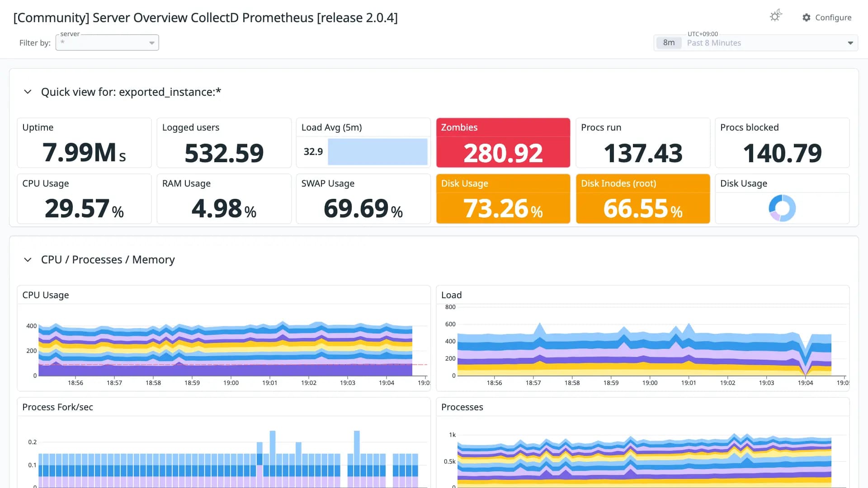Viewport: 868px width, 488px height.
Task: Collapse the CPU / Processes / Memory section
Action: click(28, 260)
